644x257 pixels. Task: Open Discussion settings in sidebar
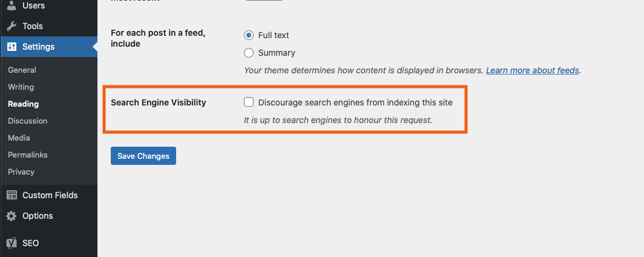click(x=27, y=121)
